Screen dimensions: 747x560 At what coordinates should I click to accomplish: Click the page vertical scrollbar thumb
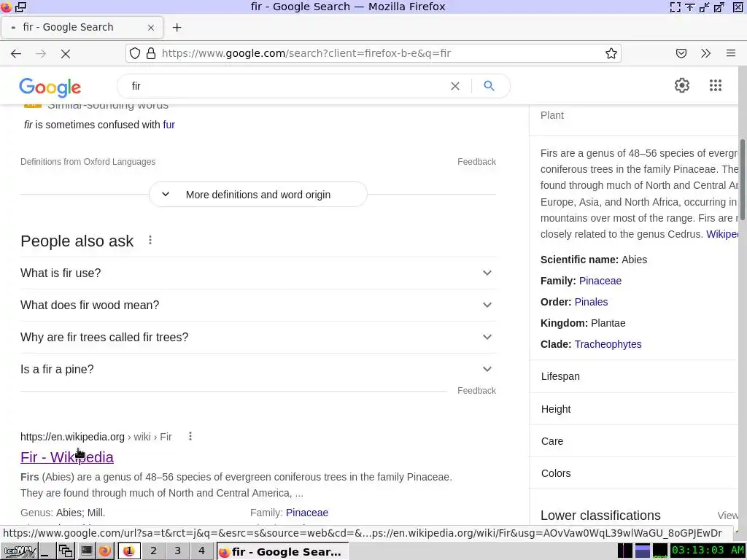coord(742,180)
